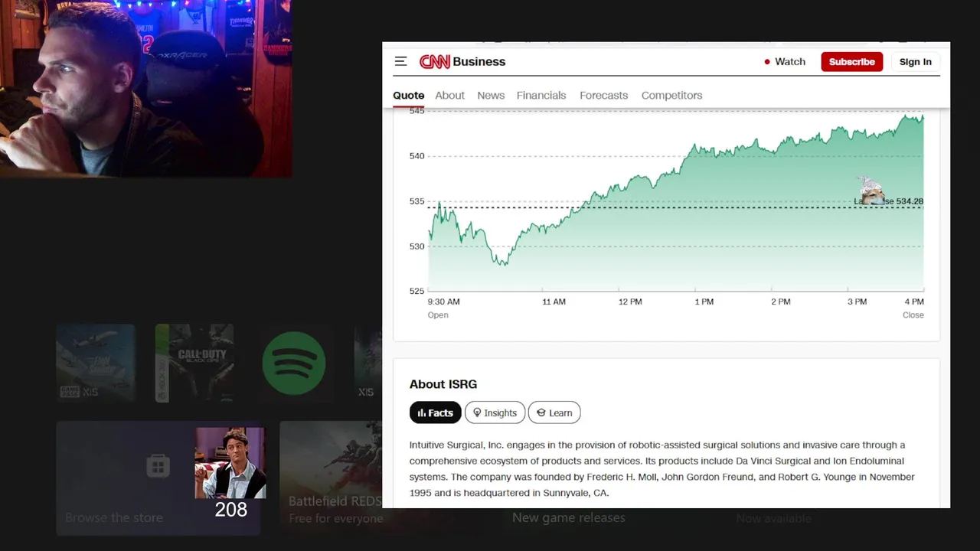Open the Call of Duty Black Ops tile
Viewport: 980px width, 551px height.
194,363
